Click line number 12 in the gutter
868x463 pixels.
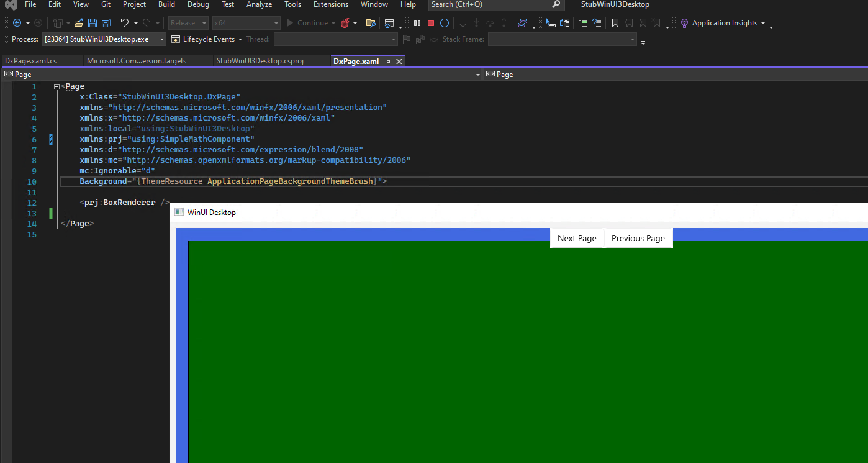32,203
